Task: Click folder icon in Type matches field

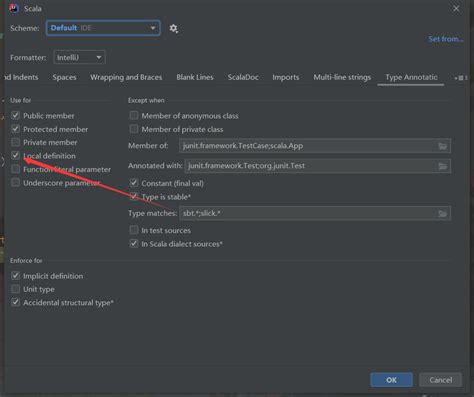Action: 442,213
